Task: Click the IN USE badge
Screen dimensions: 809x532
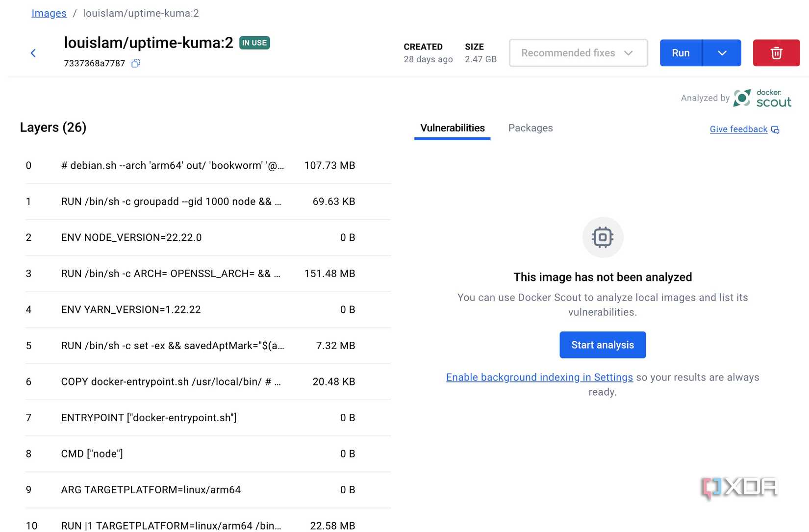Action: click(x=254, y=43)
